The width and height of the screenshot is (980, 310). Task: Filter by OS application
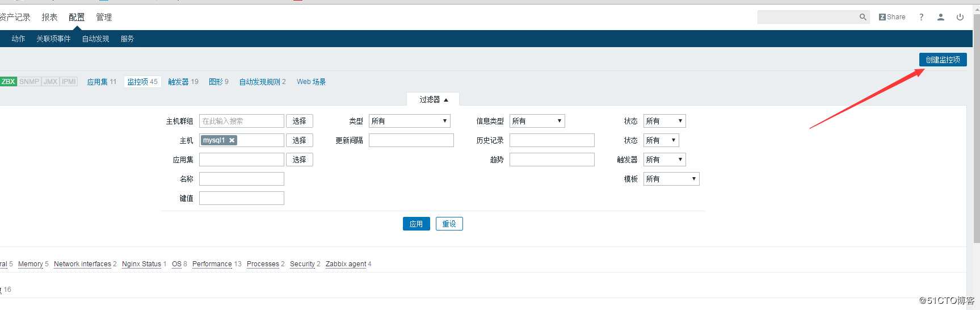point(176,264)
